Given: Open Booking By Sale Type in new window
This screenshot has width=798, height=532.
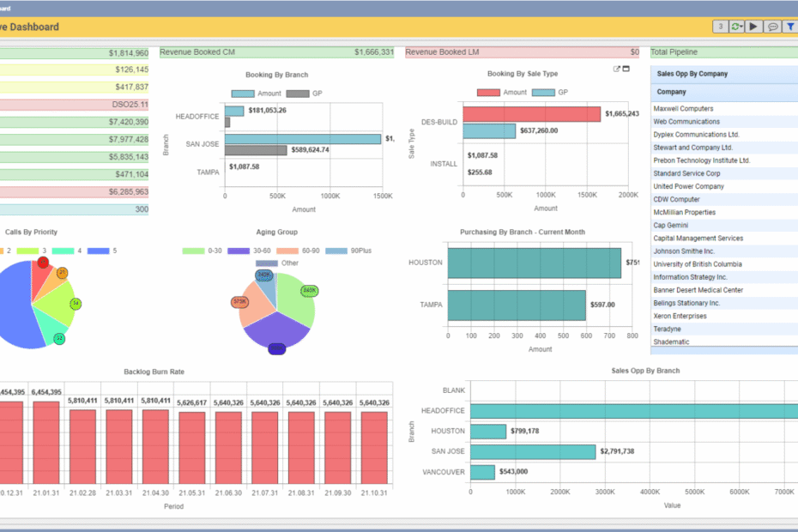Looking at the screenshot, I should click(616, 69).
